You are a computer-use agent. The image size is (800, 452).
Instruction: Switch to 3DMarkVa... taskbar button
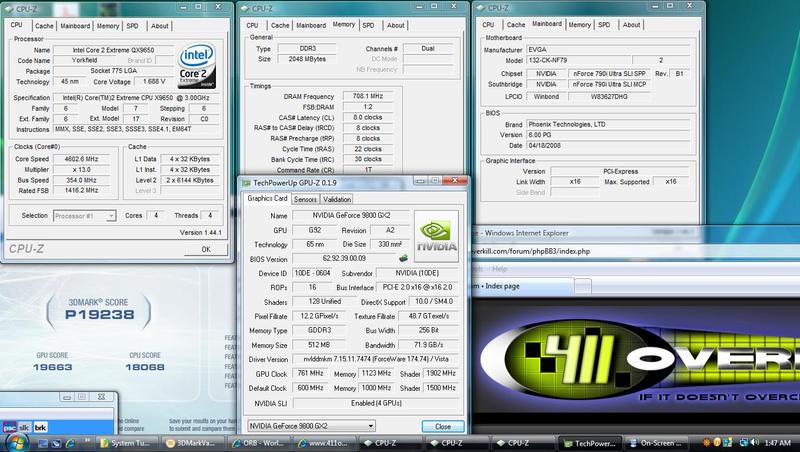[x=192, y=443]
